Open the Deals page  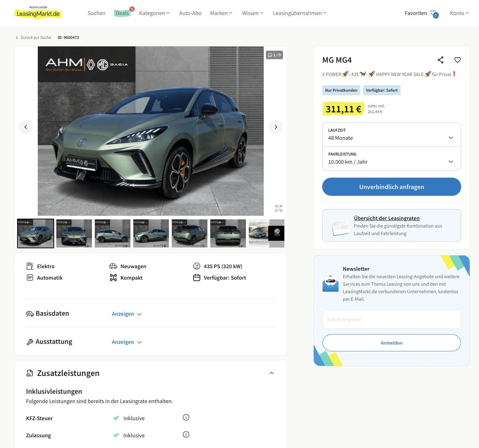point(122,13)
